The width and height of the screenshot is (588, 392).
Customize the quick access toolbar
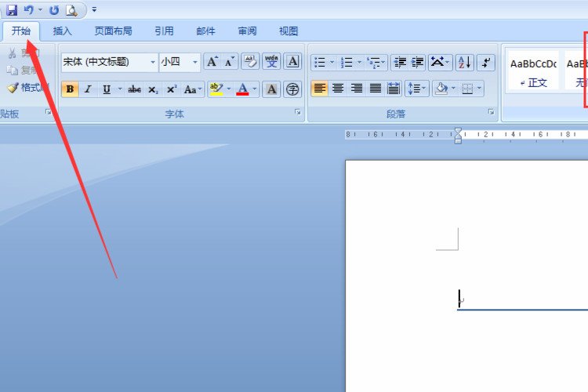click(94, 9)
